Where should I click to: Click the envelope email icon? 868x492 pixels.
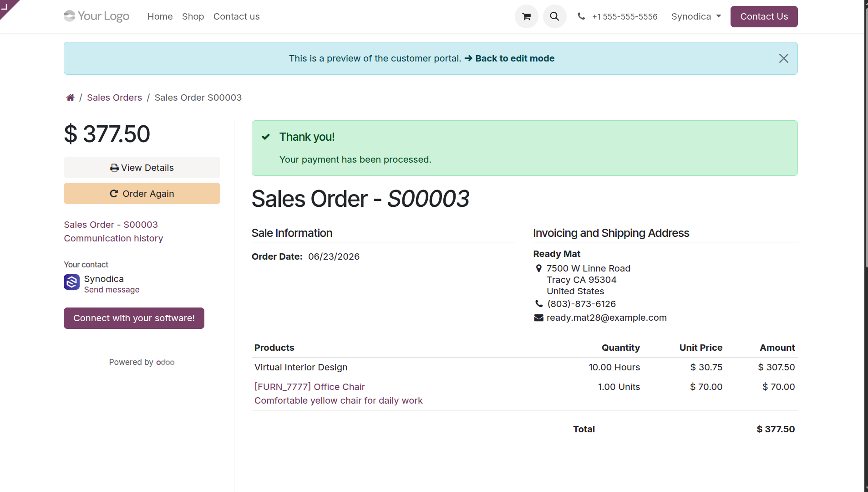click(538, 318)
